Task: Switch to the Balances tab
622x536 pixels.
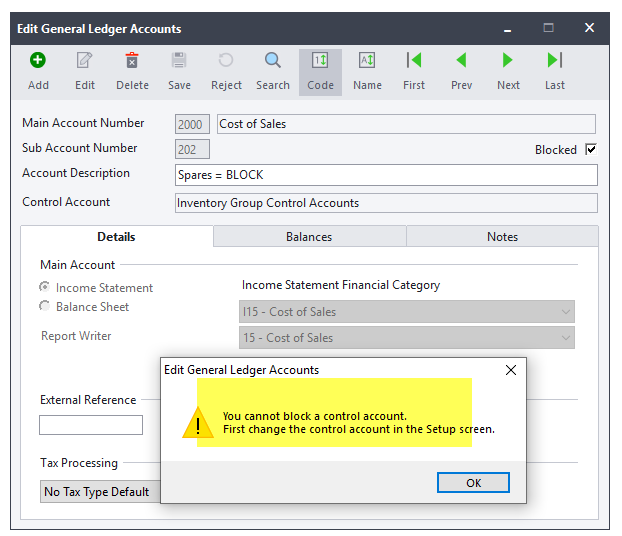Action: (x=309, y=237)
